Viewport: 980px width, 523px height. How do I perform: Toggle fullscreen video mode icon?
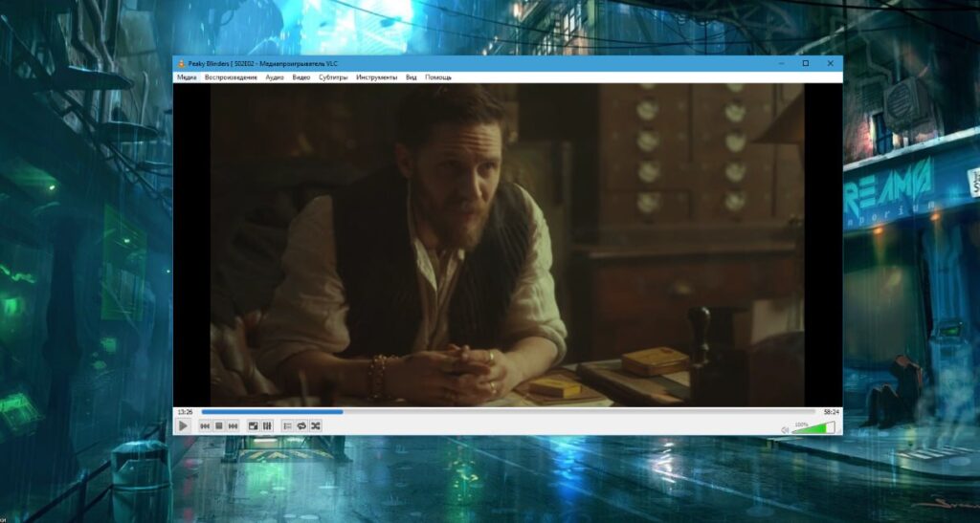pyautogui.click(x=253, y=425)
